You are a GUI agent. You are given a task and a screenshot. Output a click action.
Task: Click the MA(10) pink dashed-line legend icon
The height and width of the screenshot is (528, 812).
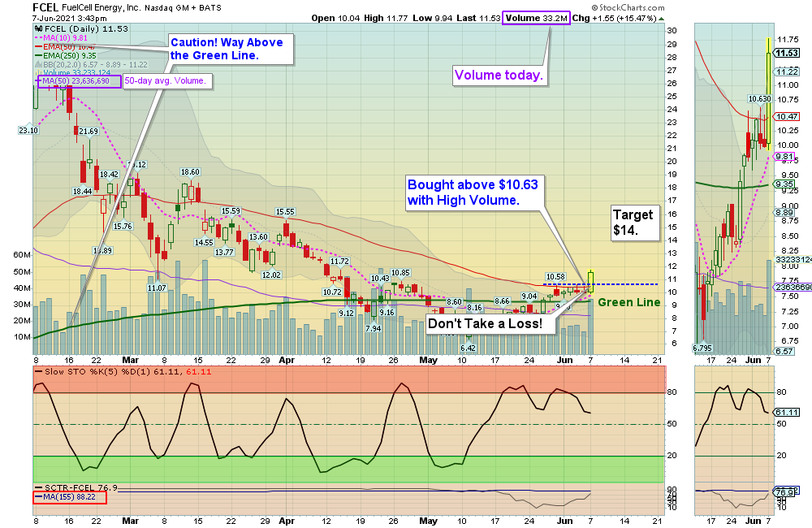pos(41,37)
